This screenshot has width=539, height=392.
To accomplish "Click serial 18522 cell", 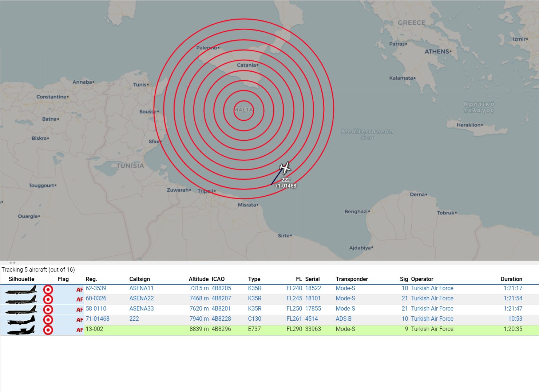I will tap(313, 288).
